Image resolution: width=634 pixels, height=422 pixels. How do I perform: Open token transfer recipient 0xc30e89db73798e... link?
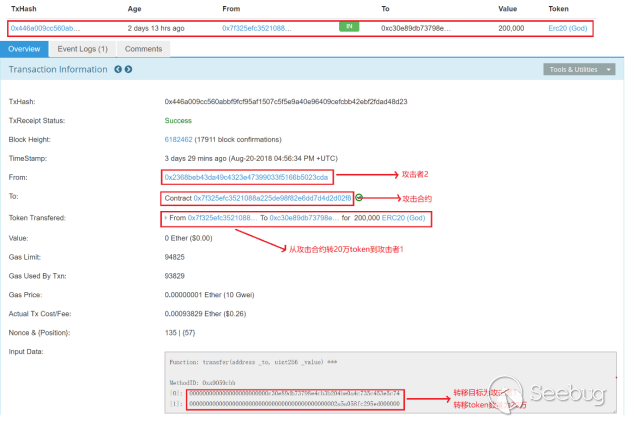[x=304, y=218]
